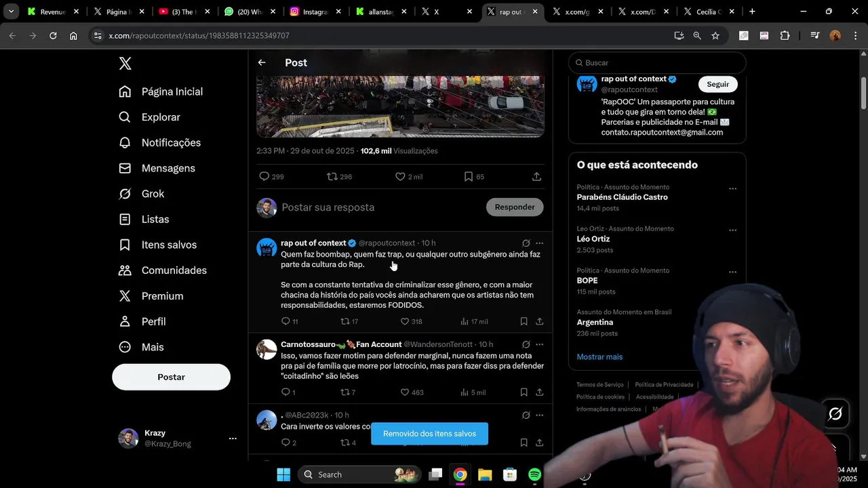
Task: Open Listas in the sidebar
Action: coord(144,220)
